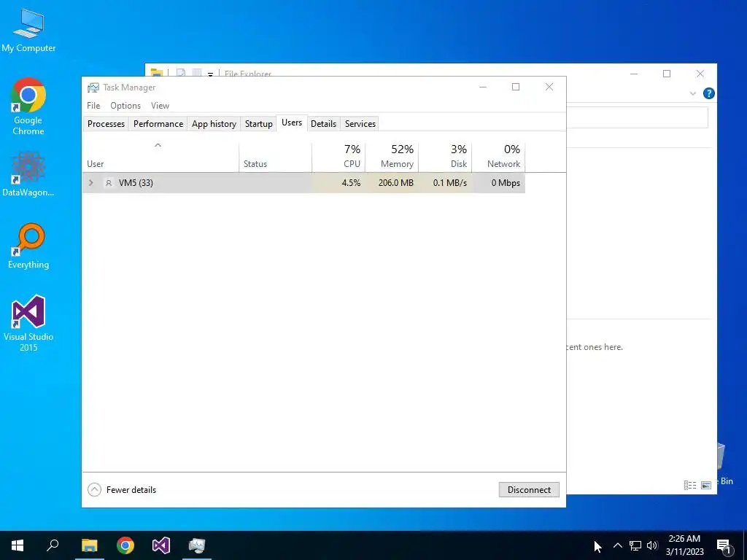Sort by the Disk column header
This screenshot has width=747, height=560.
click(446, 157)
